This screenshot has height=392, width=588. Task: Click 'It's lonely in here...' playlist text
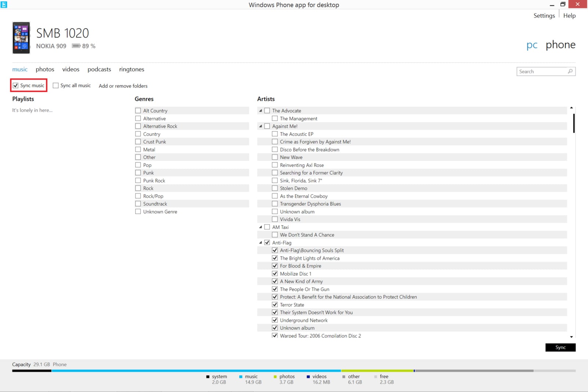pos(32,110)
